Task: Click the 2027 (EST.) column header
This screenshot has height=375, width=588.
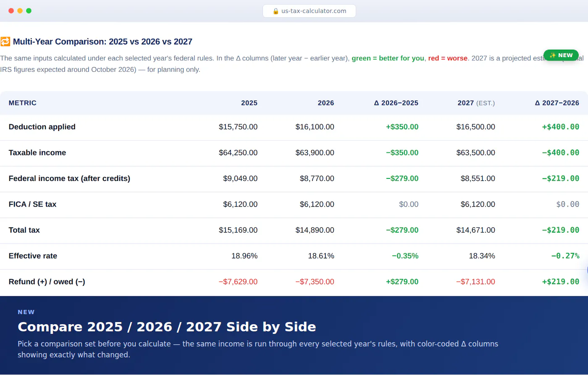Action: pyautogui.click(x=476, y=103)
